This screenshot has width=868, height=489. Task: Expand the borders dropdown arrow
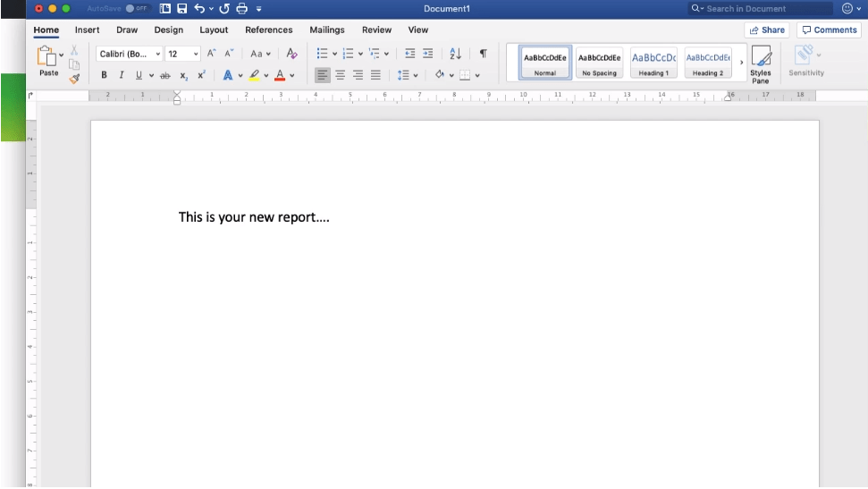pos(477,75)
